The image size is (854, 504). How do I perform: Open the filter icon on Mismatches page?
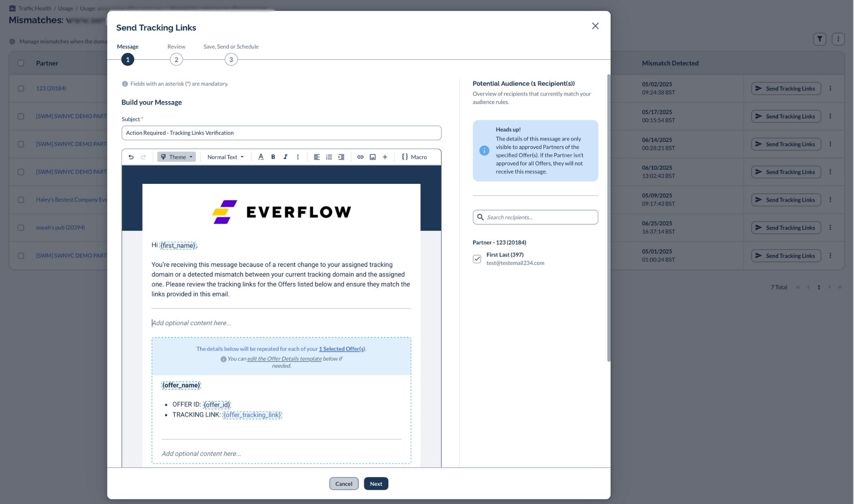pos(819,39)
